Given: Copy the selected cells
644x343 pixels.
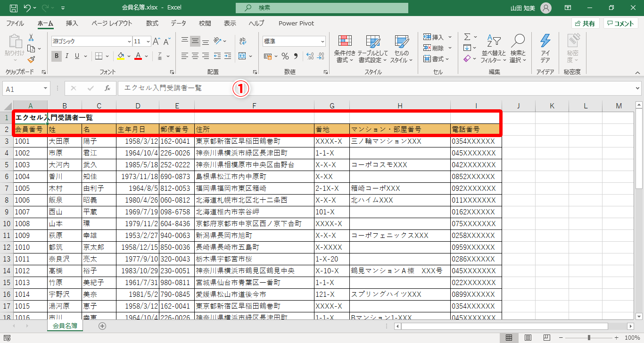Looking at the screenshot, I should tap(31, 49).
